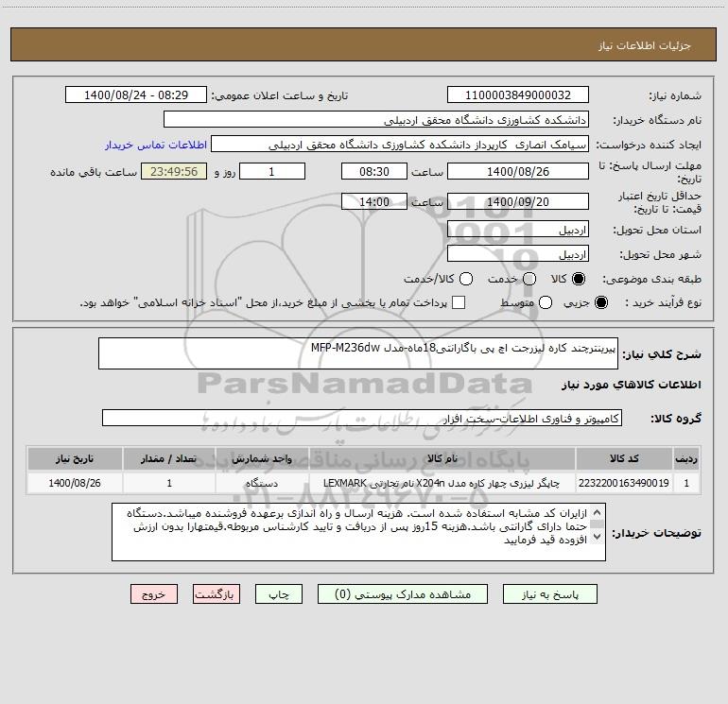This screenshot has width=728, height=704.
Task: Open the اطلاعات تماس خریدار link
Action: tap(156, 145)
